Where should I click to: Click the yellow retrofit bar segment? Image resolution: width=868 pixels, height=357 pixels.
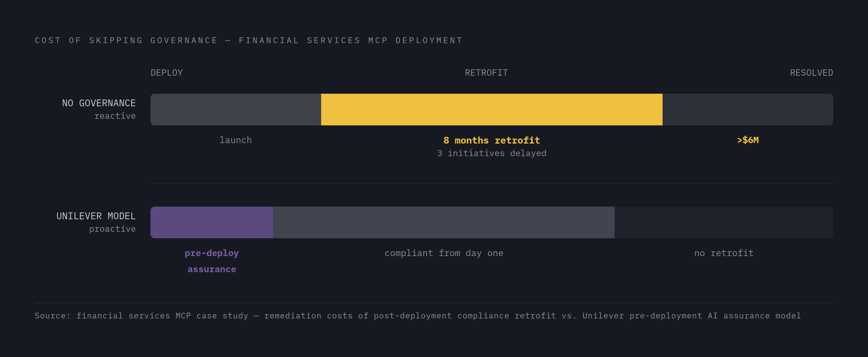pyautogui.click(x=492, y=109)
